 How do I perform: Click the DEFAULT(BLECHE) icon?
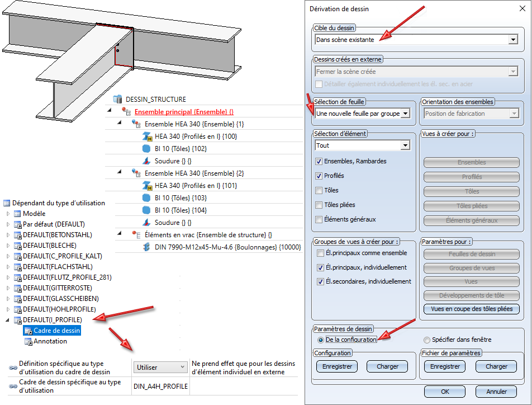pos(18,246)
